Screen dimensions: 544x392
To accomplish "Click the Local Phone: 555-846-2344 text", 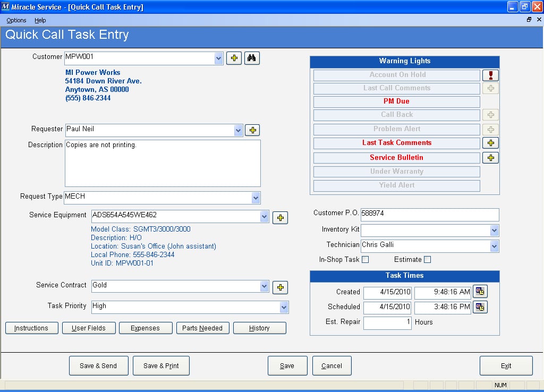I will click(132, 255).
